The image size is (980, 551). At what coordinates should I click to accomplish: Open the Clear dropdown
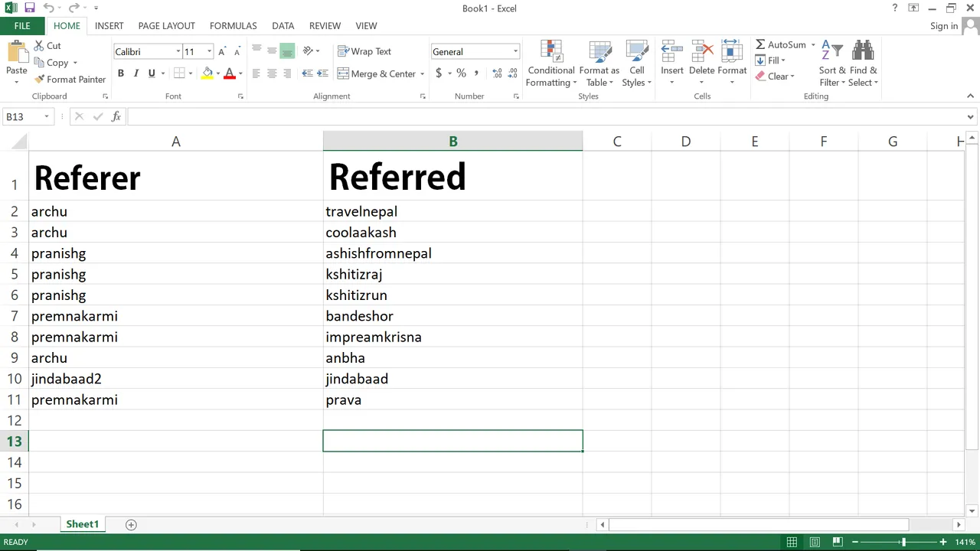coord(775,77)
